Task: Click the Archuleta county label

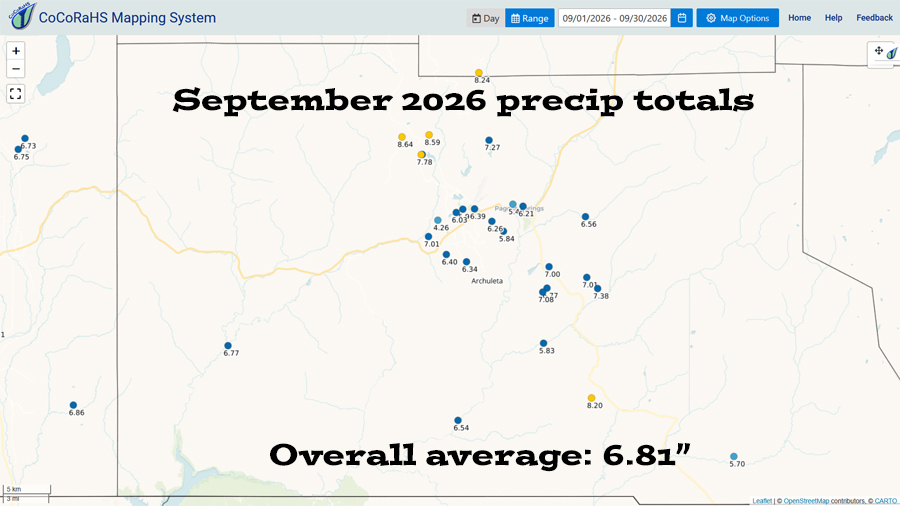Action: tap(487, 281)
